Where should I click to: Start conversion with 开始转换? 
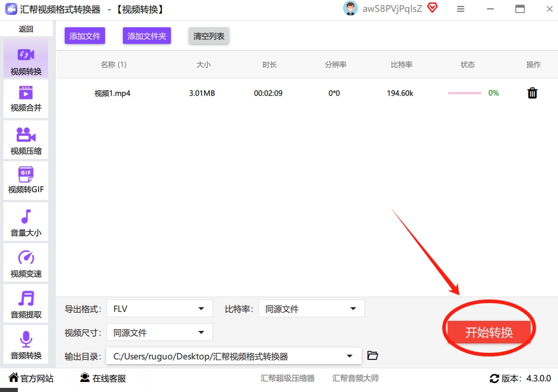point(489,332)
